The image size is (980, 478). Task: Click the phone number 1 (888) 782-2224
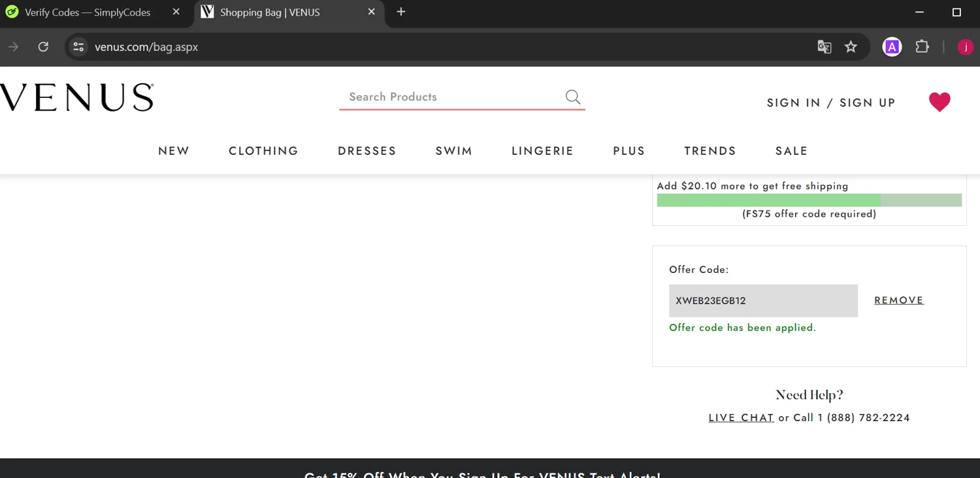pos(864,418)
